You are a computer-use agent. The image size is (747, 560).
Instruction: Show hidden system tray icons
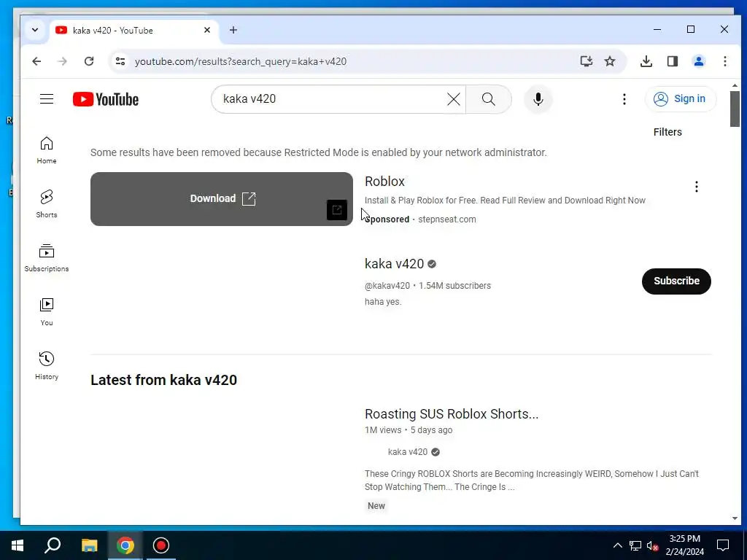(x=617, y=545)
